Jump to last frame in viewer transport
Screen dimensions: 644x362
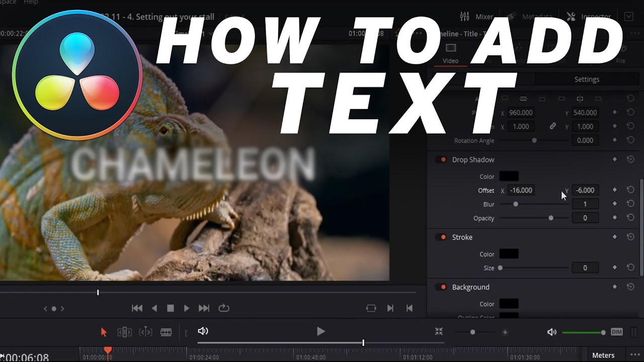click(x=204, y=308)
